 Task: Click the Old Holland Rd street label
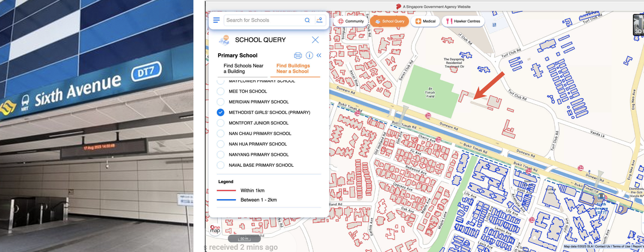[380, 143]
